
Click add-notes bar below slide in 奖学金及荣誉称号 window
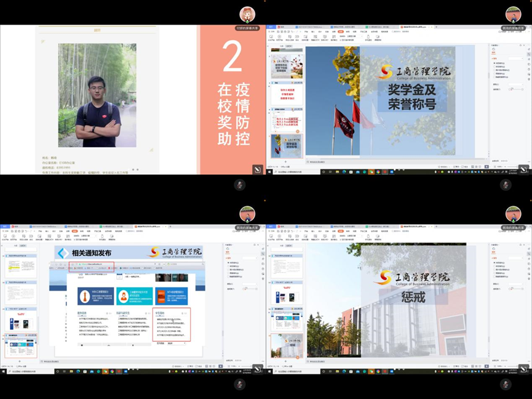coord(398,162)
